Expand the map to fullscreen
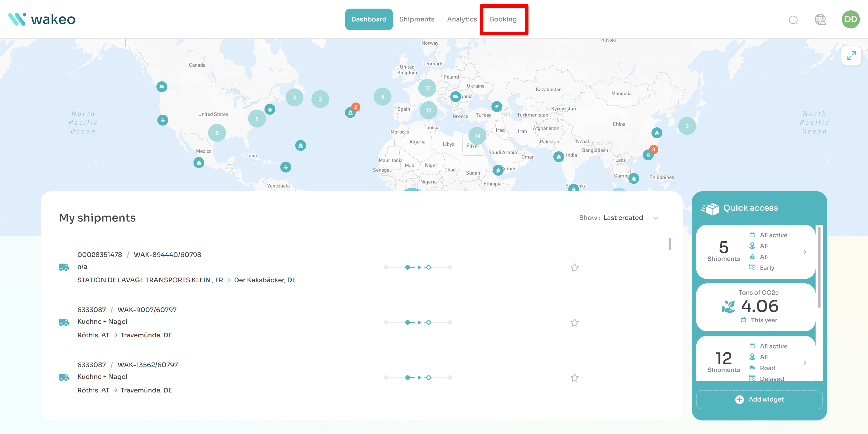 pos(851,56)
